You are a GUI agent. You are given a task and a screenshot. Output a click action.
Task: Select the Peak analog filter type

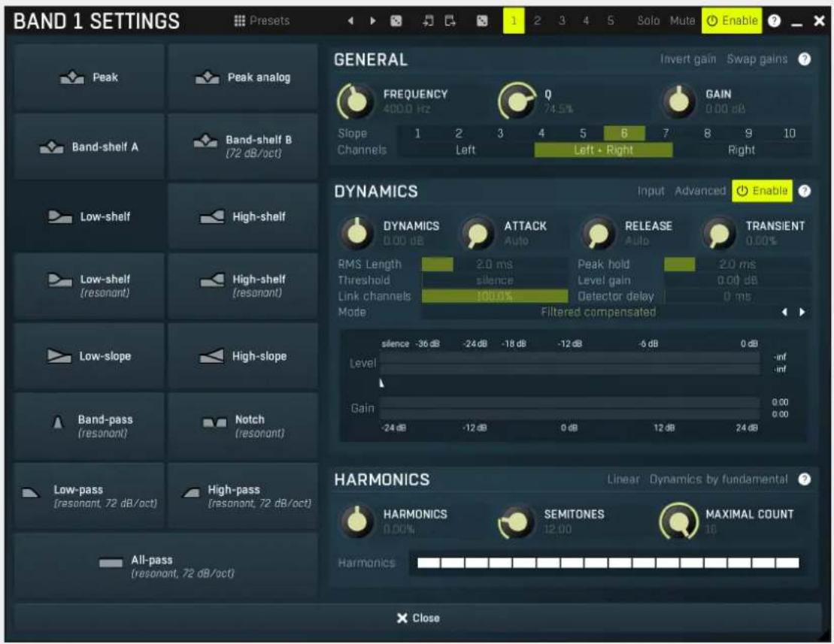[x=243, y=77]
